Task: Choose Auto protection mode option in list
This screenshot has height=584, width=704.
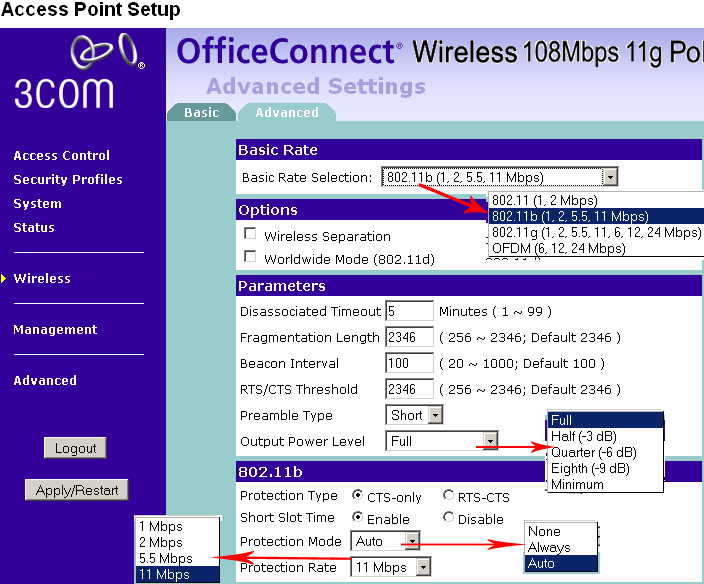Action: (x=561, y=563)
